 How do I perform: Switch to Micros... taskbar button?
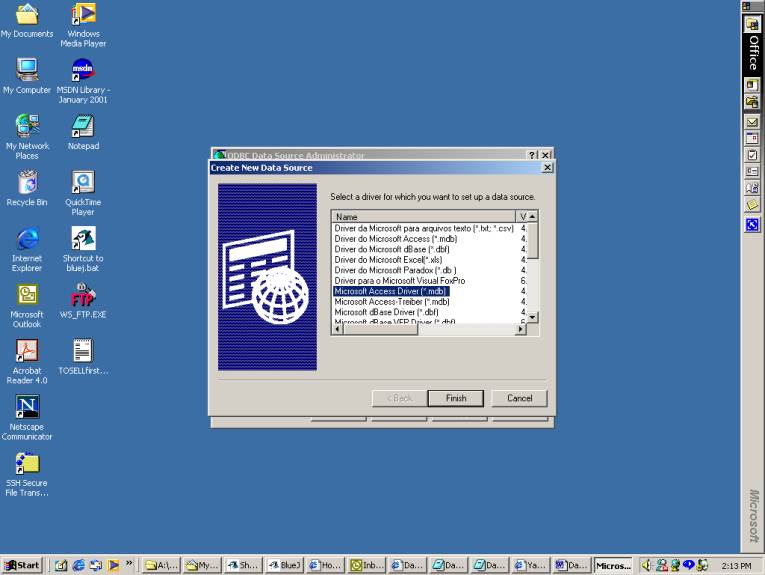(x=613, y=565)
